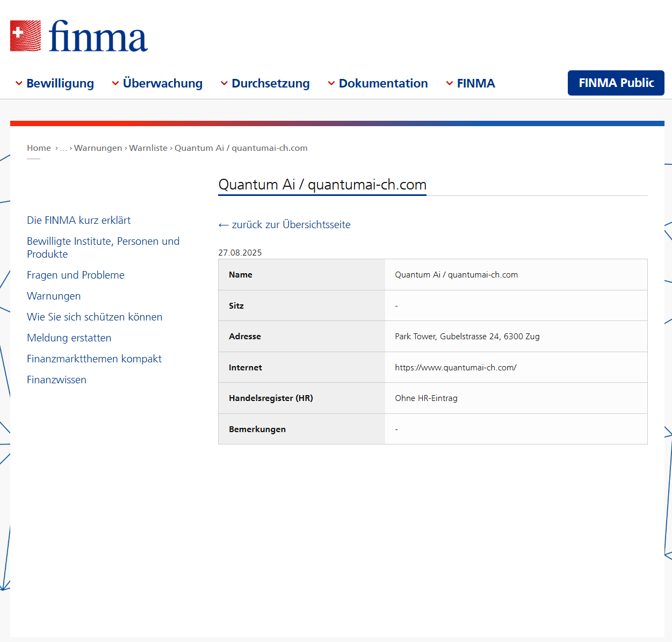Open 'Finanzmarktthemen kompakt' sidebar link
This screenshot has width=672, height=642.
pos(94,359)
